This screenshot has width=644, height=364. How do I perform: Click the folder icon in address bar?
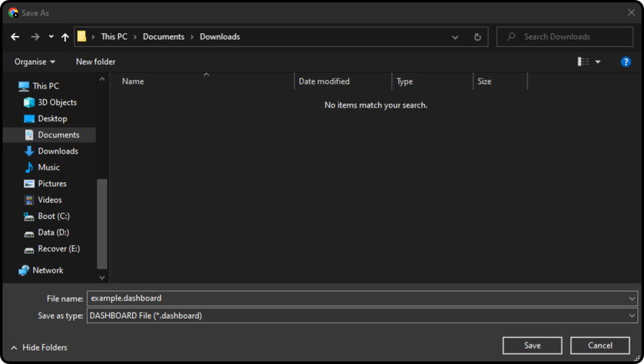click(82, 37)
